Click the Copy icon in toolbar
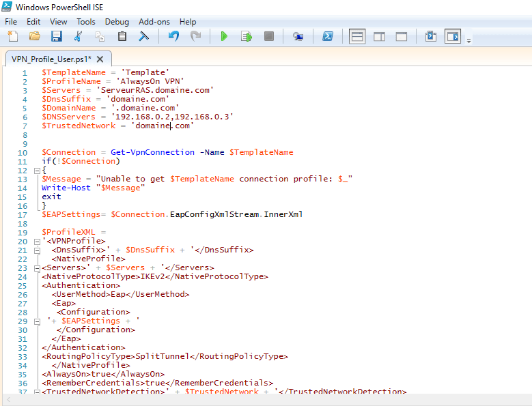This screenshot has width=532, height=406. (x=100, y=36)
